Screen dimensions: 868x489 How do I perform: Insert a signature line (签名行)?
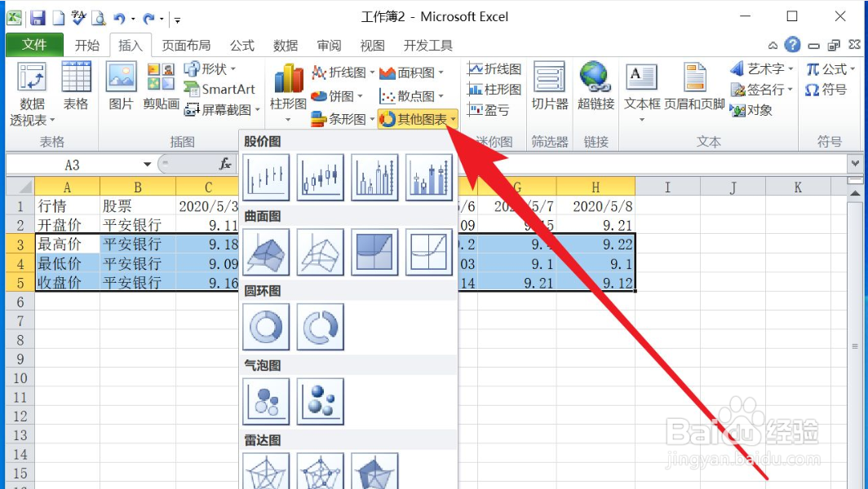(x=762, y=89)
